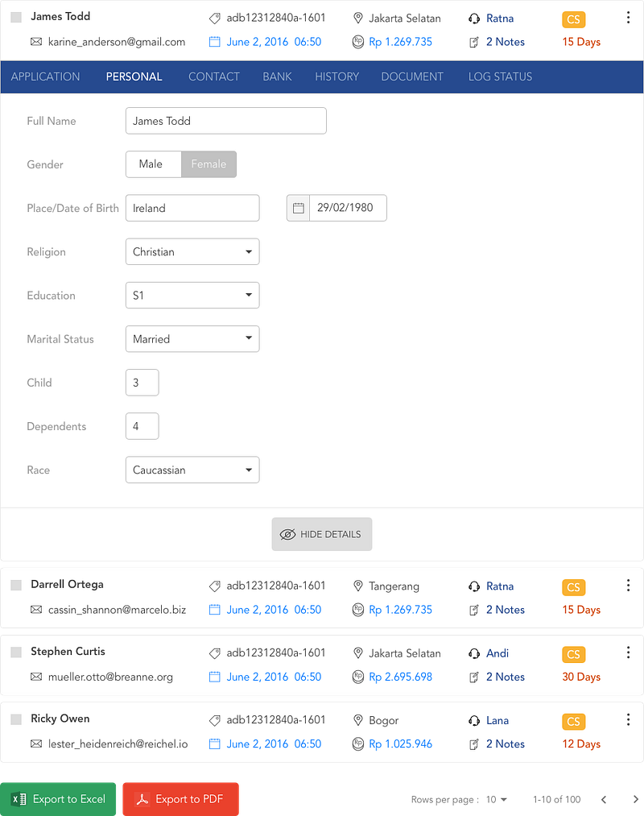Screen dimensions: 644x816
Task: Click the envelope icon beside cassin_shannon@marcelo.biz
Action: click(36, 610)
